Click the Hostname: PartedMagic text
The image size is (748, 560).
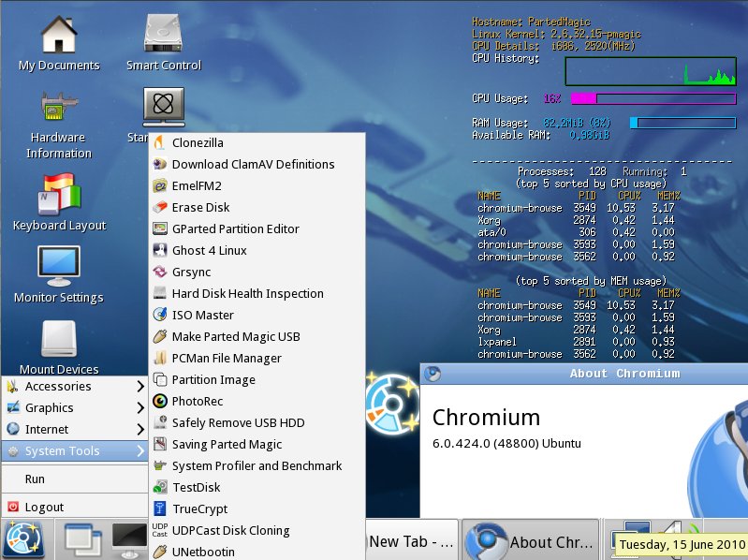(531, 22)
